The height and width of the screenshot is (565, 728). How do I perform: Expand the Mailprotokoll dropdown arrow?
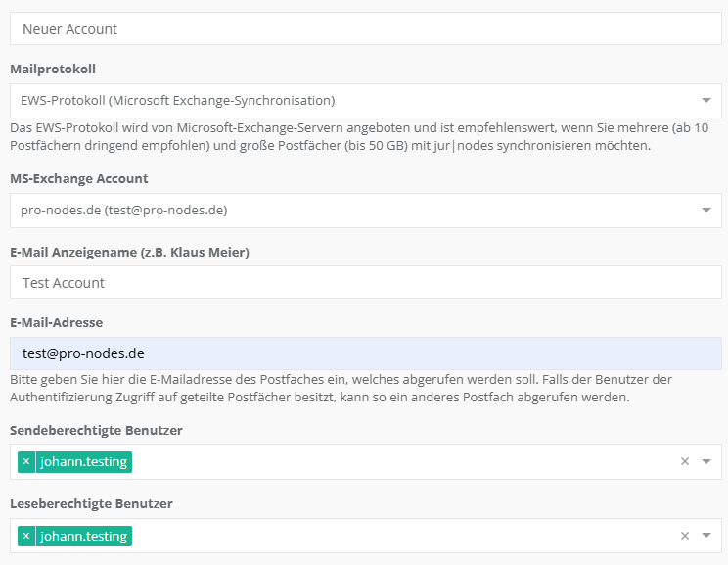[706, 100]
